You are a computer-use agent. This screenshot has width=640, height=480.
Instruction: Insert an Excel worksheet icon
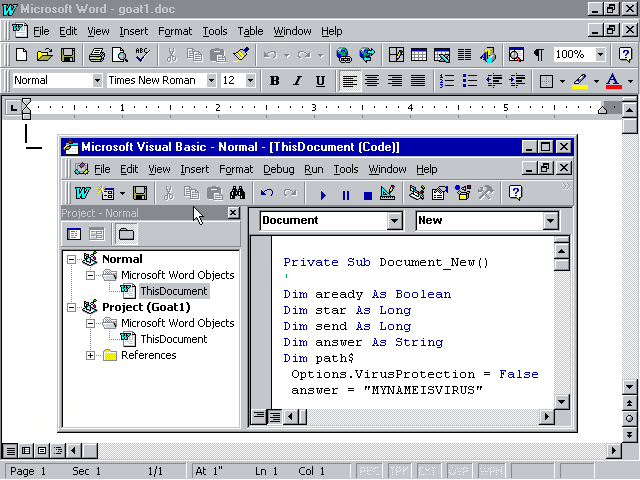[442, 54]
